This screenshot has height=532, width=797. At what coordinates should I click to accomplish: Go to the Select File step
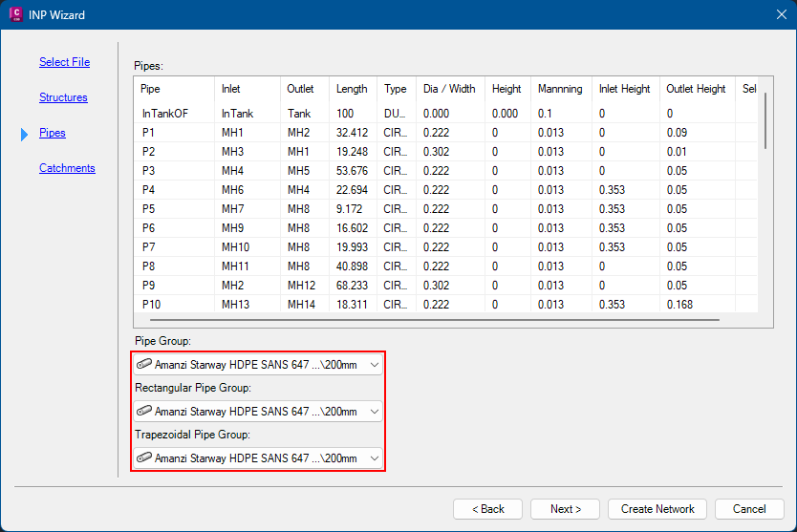click(x=65, y=62)
